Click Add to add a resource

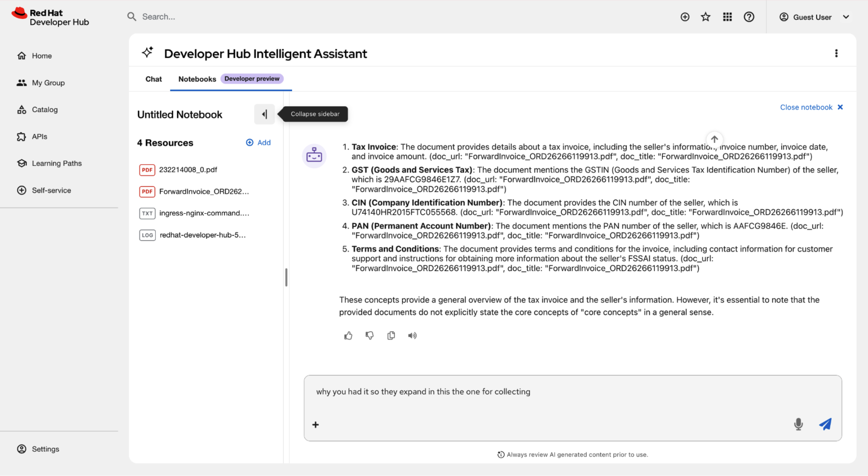(258, 143)
